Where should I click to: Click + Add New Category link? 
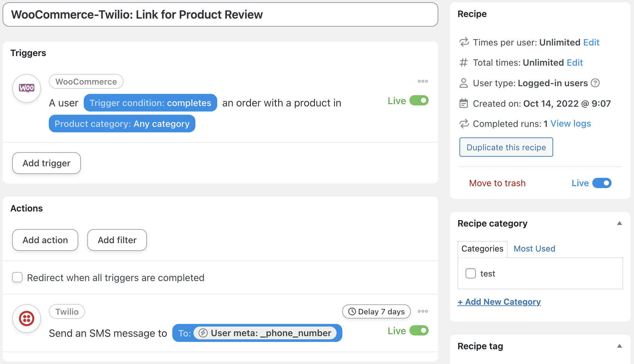click(x=499, y=302)
